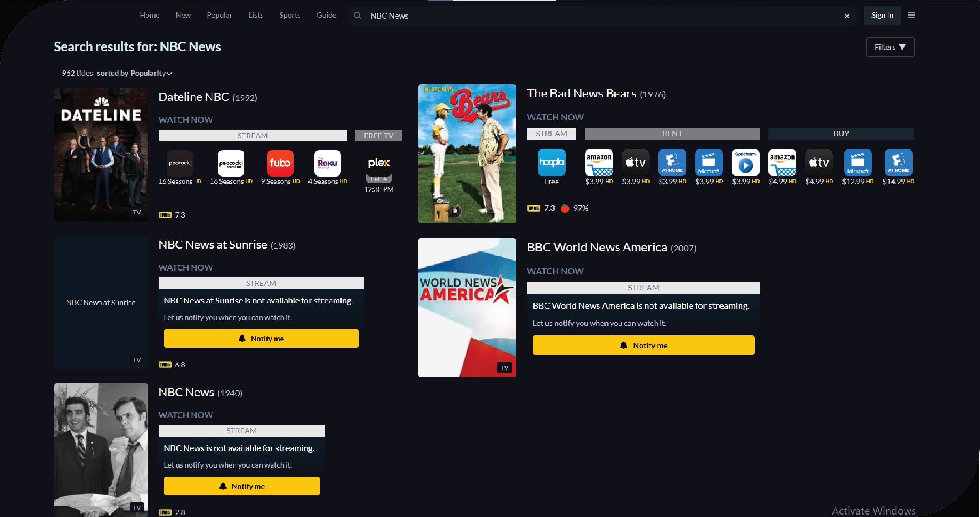Clear the search field with X

(847, 16)
